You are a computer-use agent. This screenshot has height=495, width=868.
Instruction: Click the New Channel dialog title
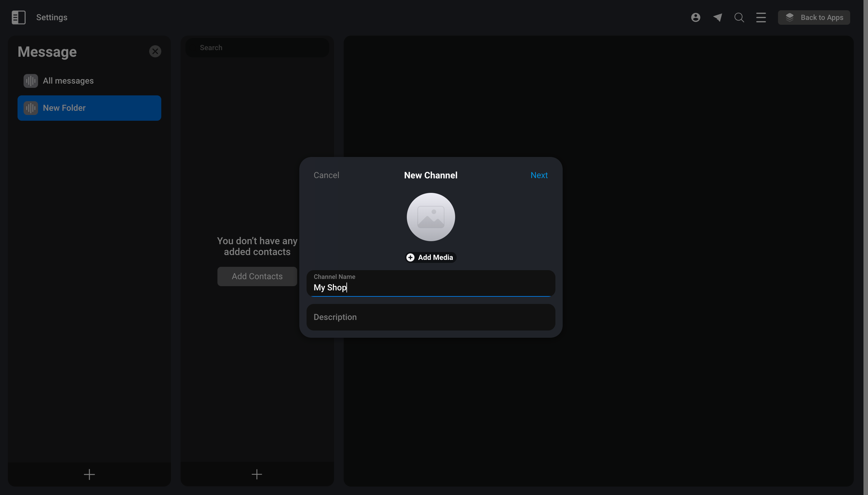point(431,175)
